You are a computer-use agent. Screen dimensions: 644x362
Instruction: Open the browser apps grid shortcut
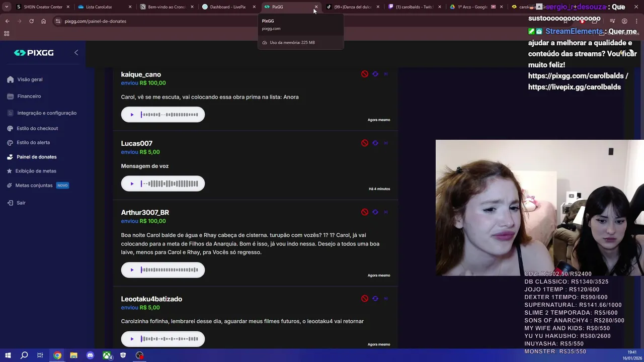[x=7, y=34]
